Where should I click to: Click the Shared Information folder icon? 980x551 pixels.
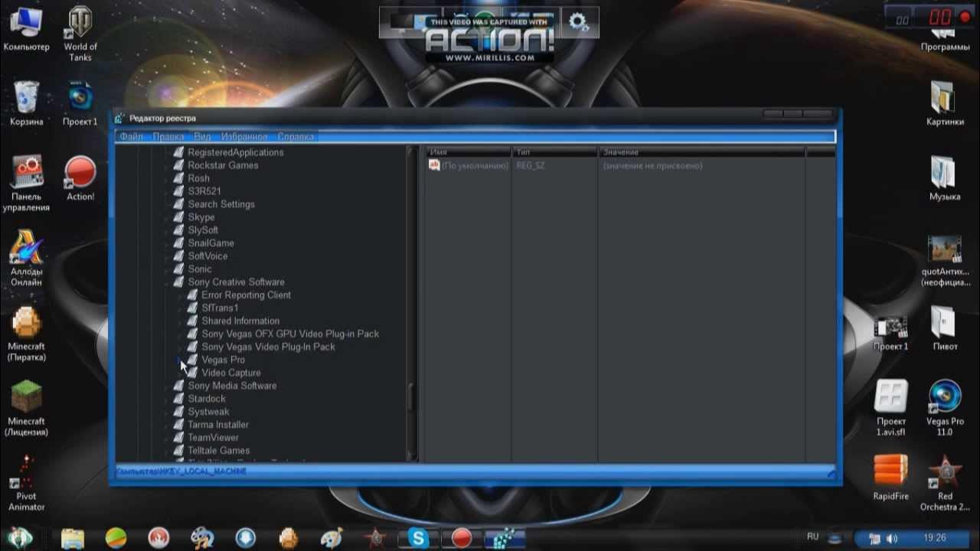click(192, 321)
